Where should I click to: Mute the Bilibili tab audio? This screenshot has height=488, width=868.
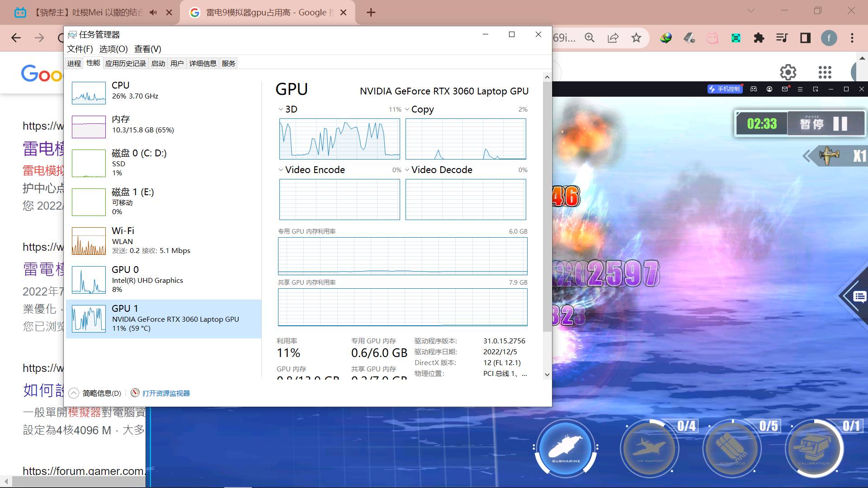[x=153, y=12]
